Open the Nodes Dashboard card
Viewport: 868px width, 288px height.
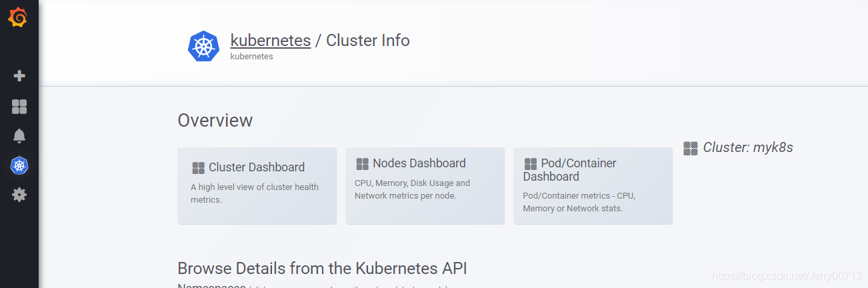pyautogui.click(x=425, y=186)
